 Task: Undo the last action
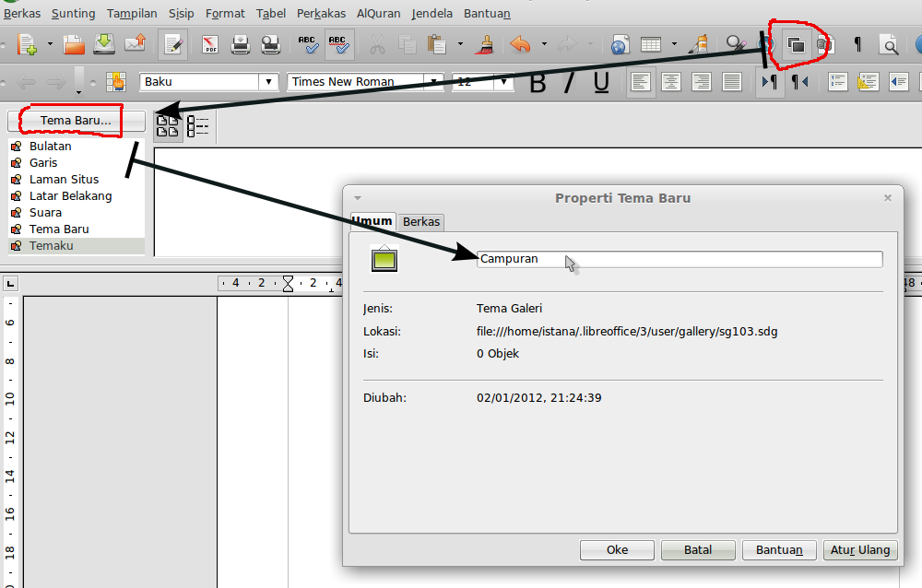(519, 43)
